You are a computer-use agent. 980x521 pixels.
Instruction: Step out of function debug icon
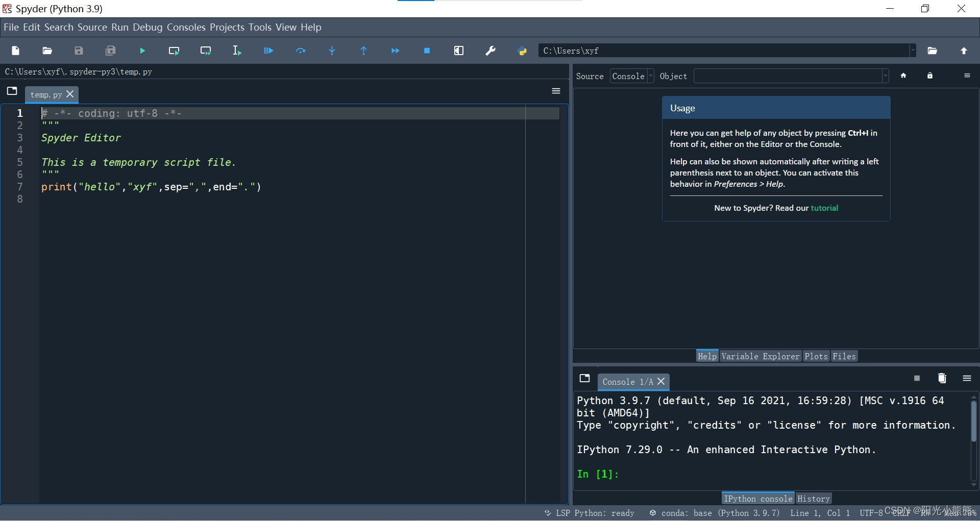click(364, 51)
